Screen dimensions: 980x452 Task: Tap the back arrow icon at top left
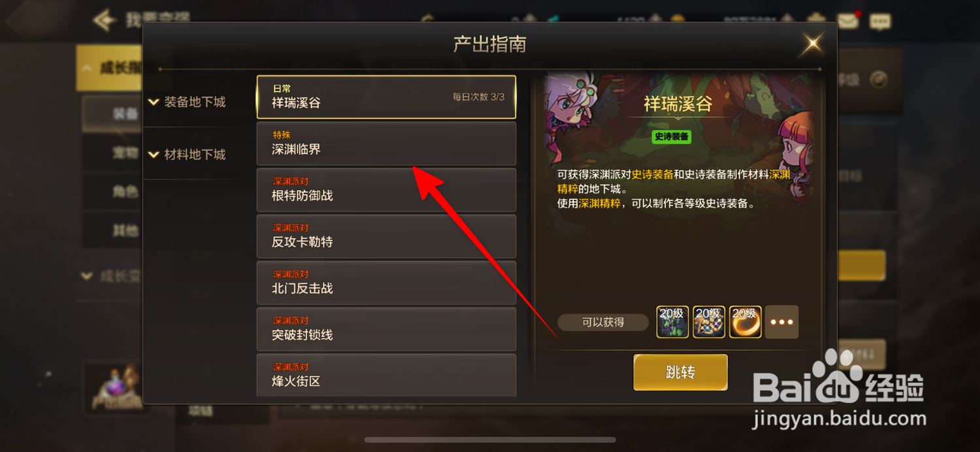tap(105, 20)
